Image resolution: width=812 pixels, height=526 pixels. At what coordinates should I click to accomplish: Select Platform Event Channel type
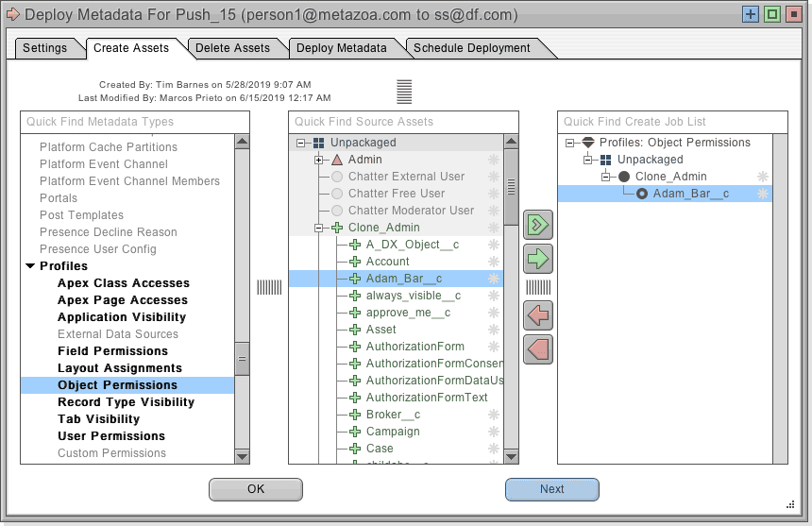(x=104, y=164)
